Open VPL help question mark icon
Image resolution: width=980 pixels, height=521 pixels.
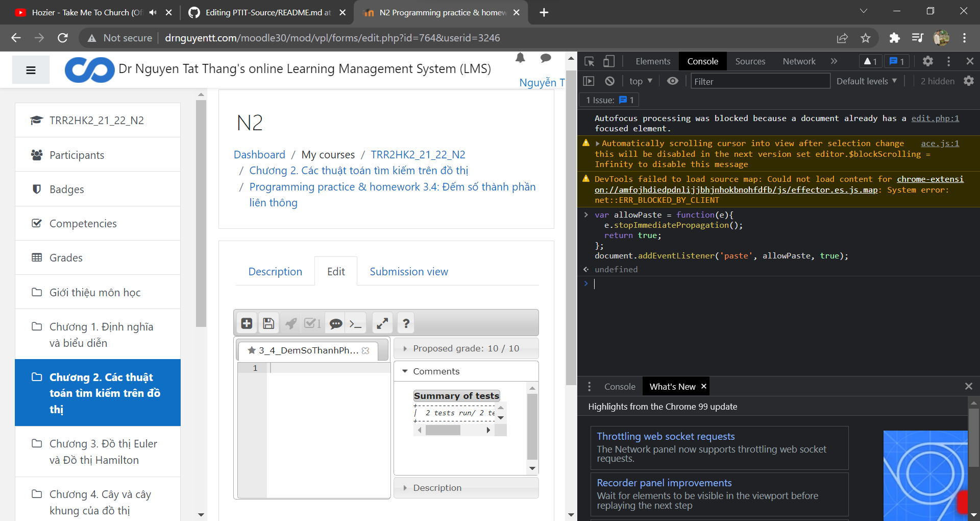406,323
